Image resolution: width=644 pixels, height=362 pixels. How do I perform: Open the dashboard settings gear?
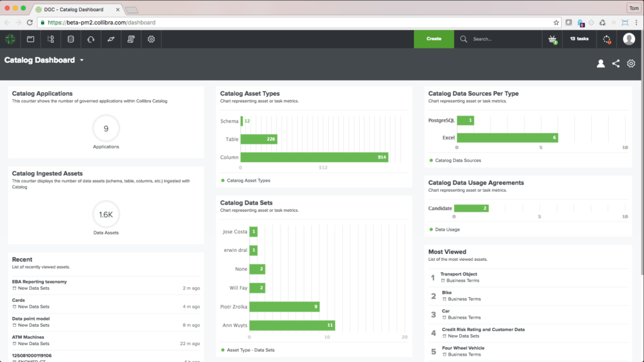click(631, 63)
